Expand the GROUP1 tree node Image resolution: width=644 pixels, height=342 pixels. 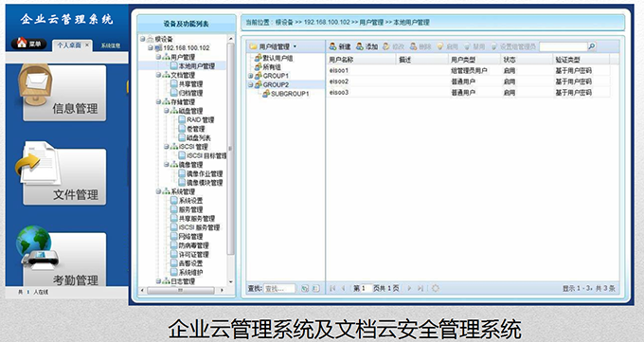(x=250, y=76)
